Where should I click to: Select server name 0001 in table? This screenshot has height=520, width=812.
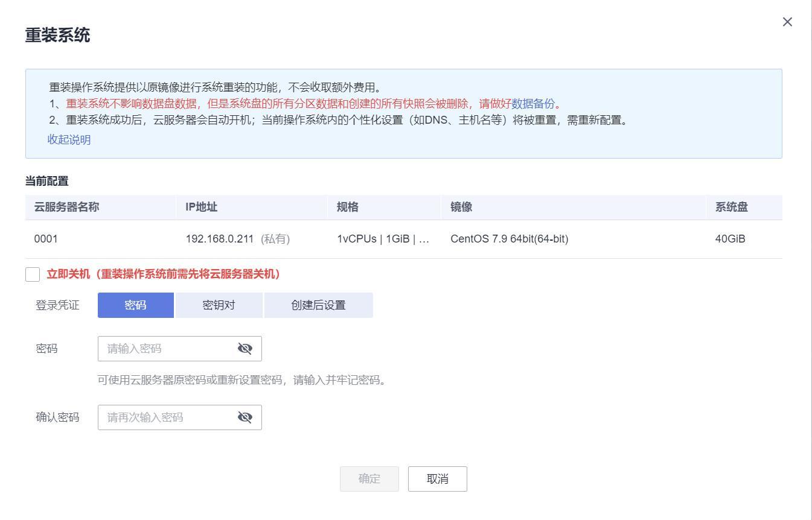tap(46, 239)
